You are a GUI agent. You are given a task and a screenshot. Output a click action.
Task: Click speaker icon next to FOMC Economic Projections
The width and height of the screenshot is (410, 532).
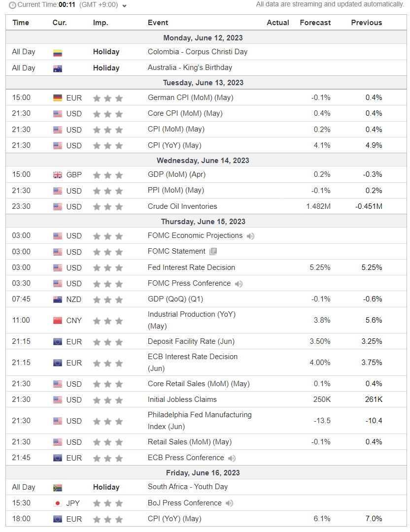click(250, 236)
